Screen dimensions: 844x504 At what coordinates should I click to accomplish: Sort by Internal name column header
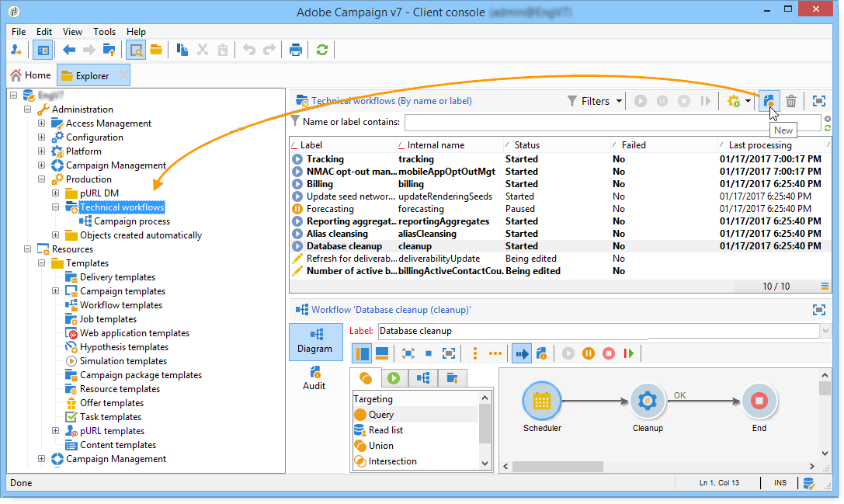[450, 145]
